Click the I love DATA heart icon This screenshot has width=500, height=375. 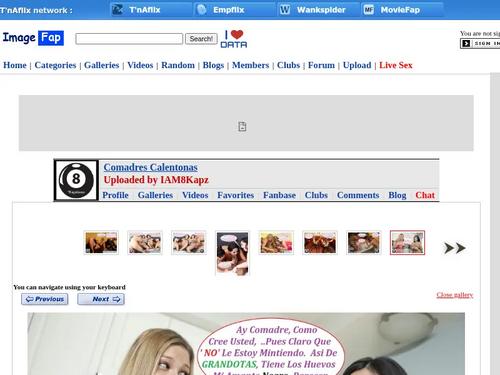pos(234,39)
